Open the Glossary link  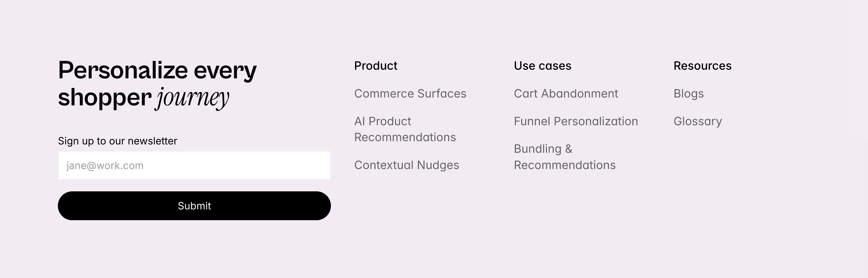pyautogui.click(x=697, y=121)
